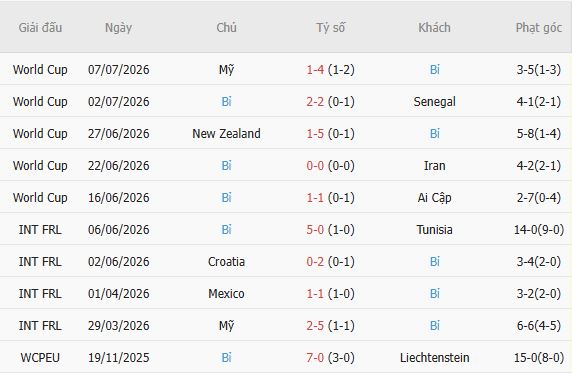This screenshot has width=572, height=373.
Task: Click the Ngày column header
Action: [118, 27]
